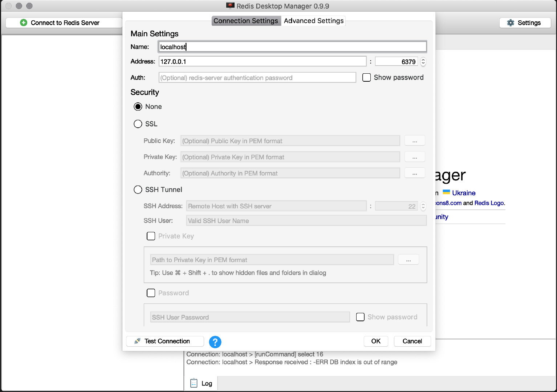The height and width of the screenshot is (392, 557).
Task: Open the Advanced Settings tab
Action: click(314, 21)
